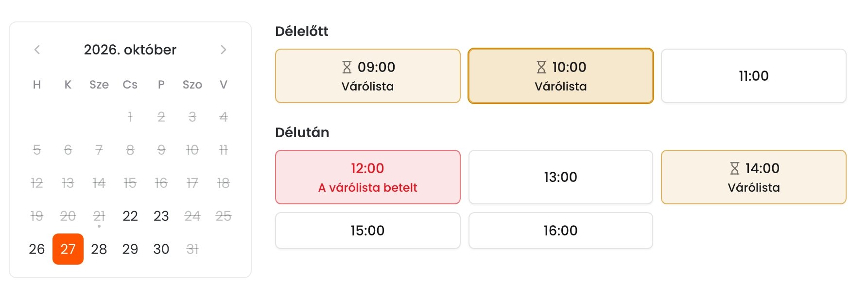Select the 11:00 time slot
This screenshot has height=287, width=868.
tap(754, 76)
